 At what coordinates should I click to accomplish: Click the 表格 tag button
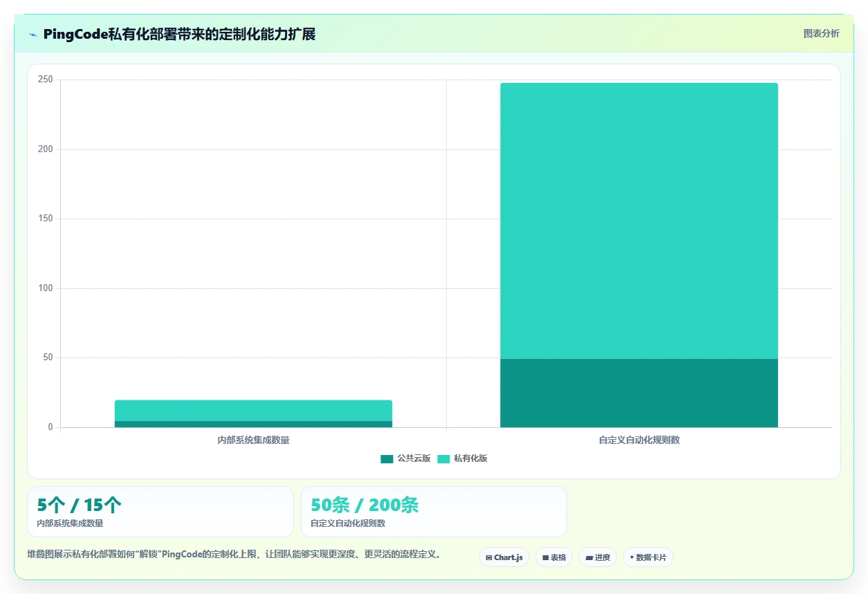554,557
